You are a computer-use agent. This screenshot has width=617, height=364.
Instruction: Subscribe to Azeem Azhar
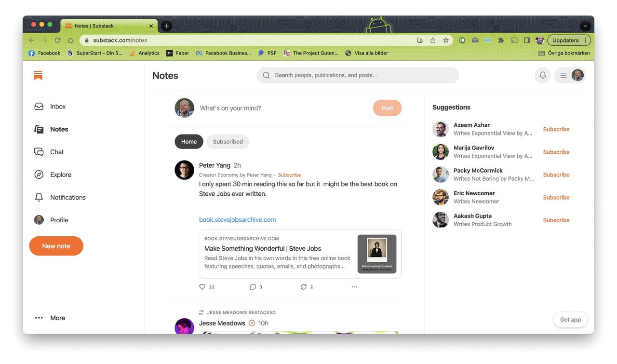556,129
